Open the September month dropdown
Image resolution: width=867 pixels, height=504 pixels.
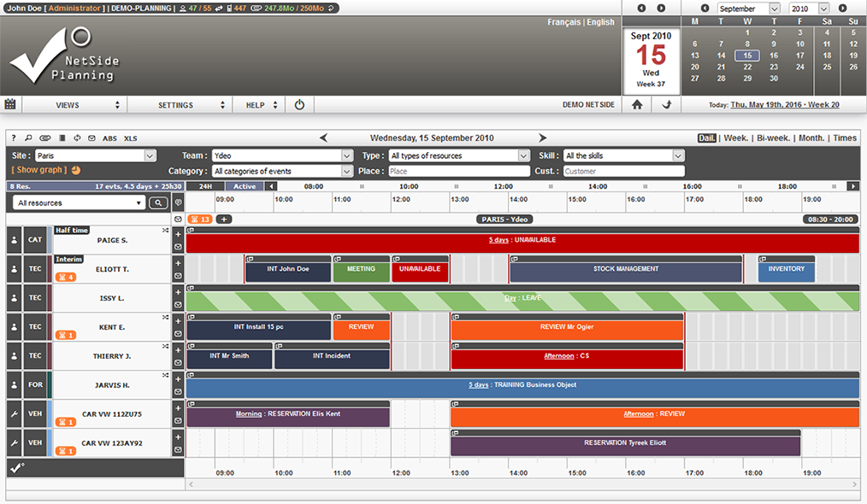click(751, 8)
